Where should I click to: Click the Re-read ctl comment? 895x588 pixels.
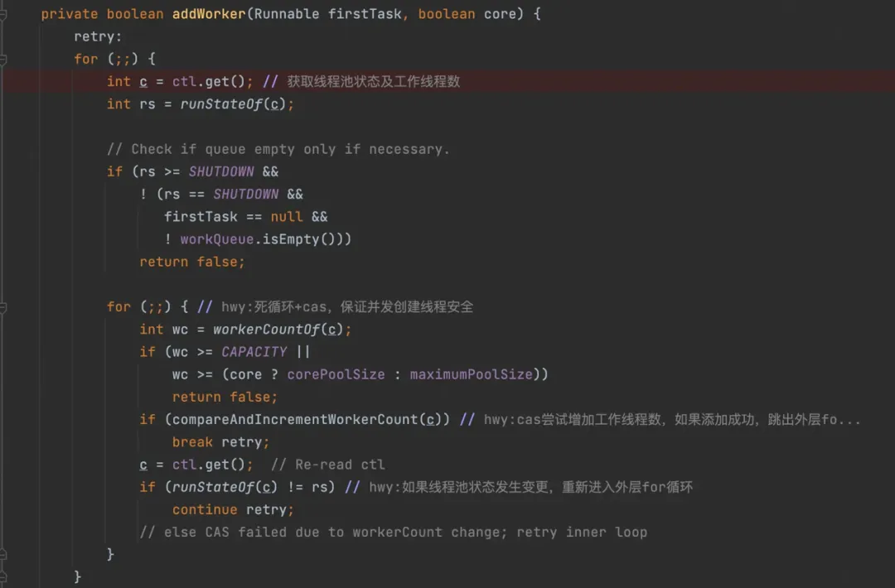(x=327, y=465)
